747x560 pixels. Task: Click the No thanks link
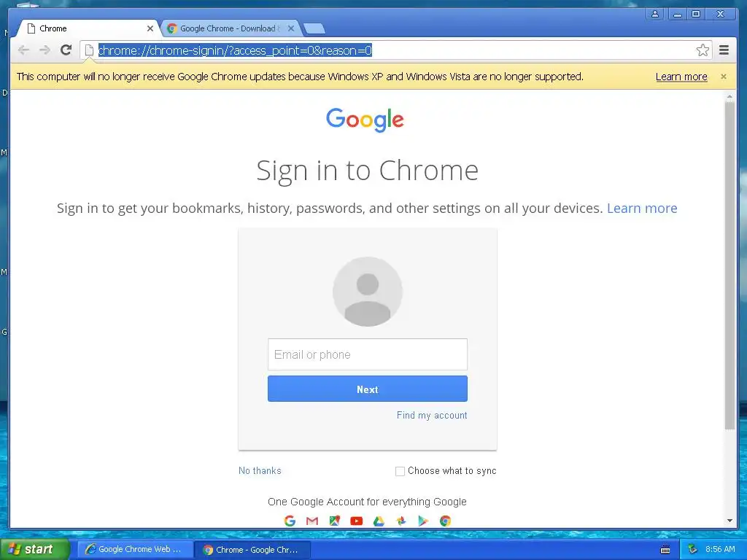(x=260, y=470)
